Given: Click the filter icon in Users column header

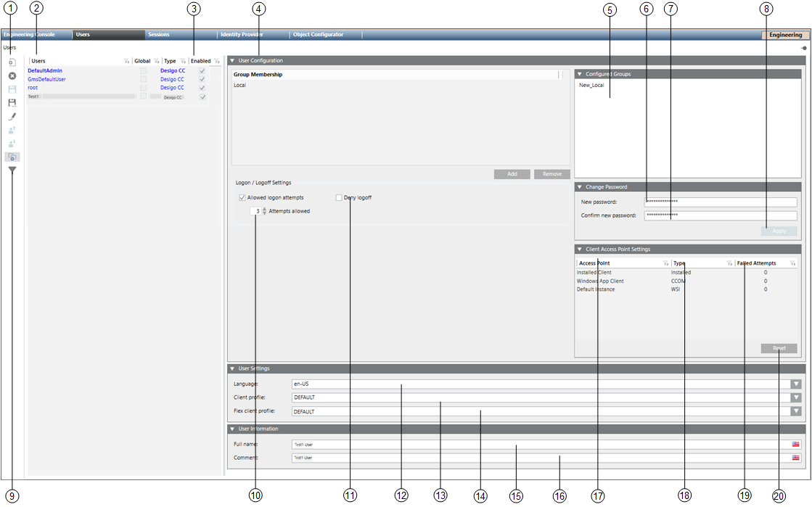Looking at the screenshot, I should coord(126,62).
